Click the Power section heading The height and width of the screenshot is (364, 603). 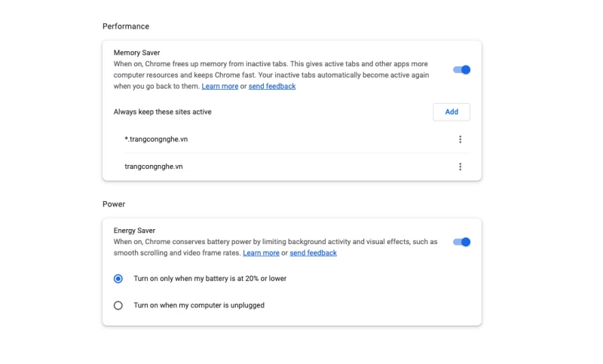(x=114, y=204)
